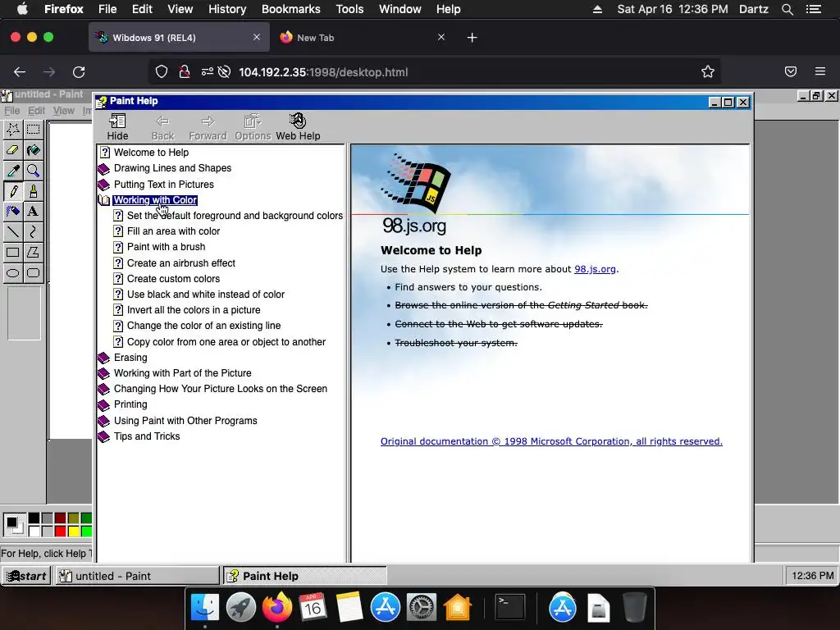
Task: Open Finder from the Dock
Action: 204,608
